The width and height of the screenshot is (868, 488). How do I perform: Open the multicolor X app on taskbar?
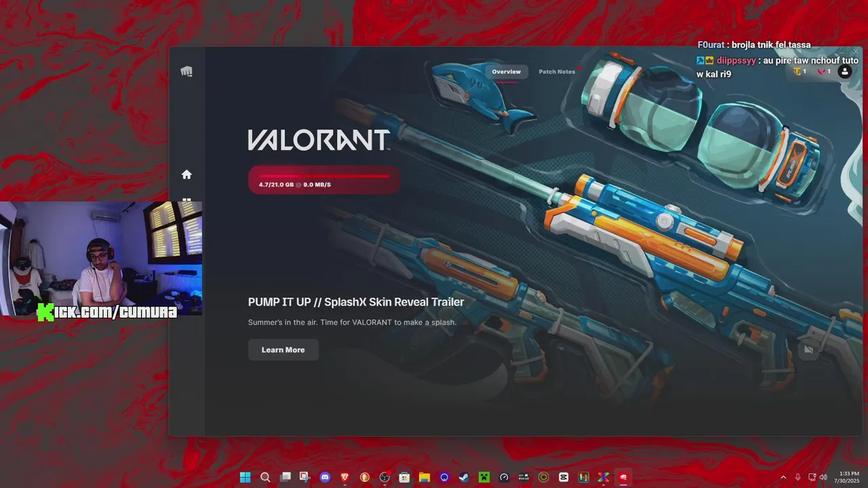point(603,477)
